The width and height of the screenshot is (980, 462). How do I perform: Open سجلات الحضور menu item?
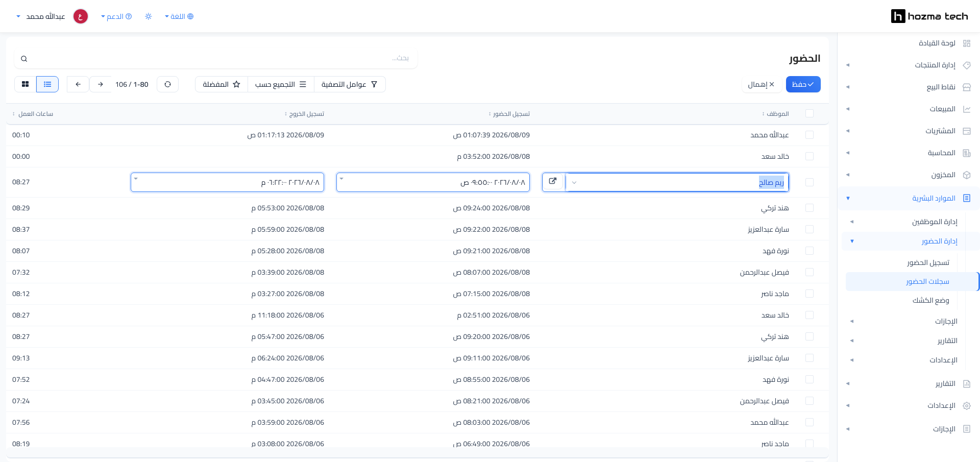pos(912,282)
